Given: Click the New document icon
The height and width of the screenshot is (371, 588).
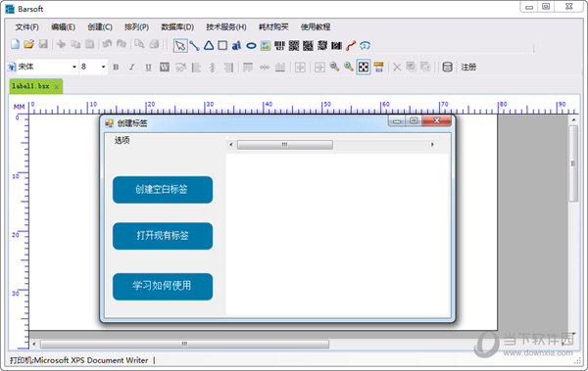Looking at the screenshot, I should (x=15, y=45).
